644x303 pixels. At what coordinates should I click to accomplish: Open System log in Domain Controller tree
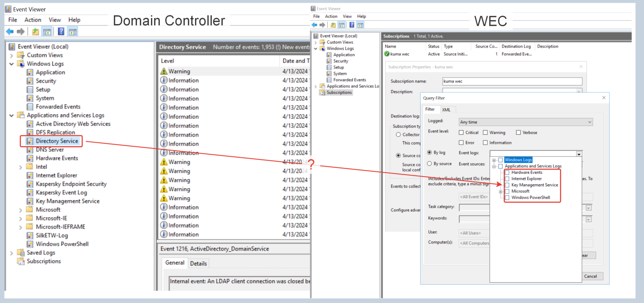click(45, 98)
